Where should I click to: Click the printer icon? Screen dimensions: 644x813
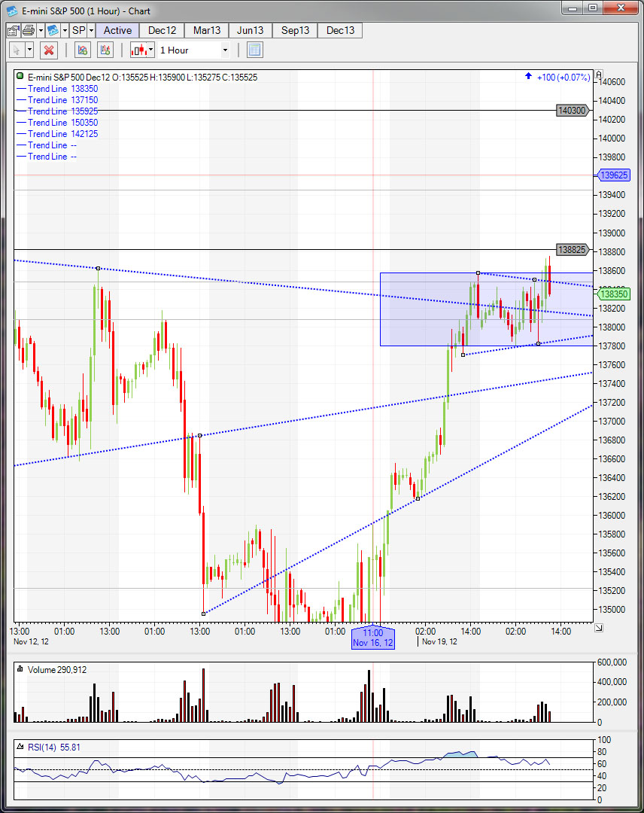coord(28,31)
